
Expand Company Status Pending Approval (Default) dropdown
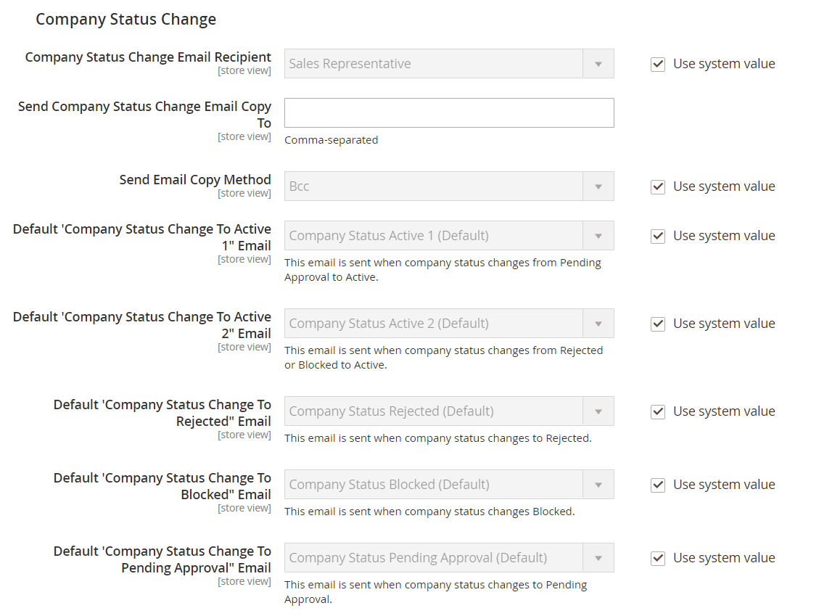(449, 558)
